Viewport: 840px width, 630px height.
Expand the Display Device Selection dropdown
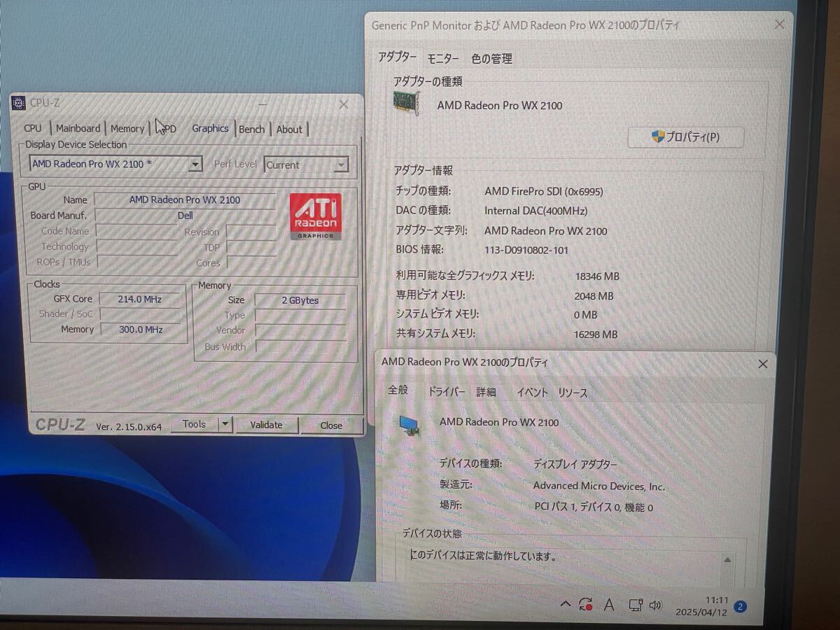(195, 164)
